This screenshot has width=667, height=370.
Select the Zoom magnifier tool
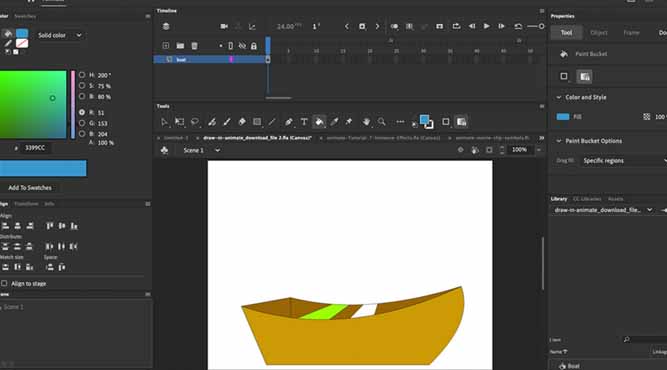tap(382, 122)
